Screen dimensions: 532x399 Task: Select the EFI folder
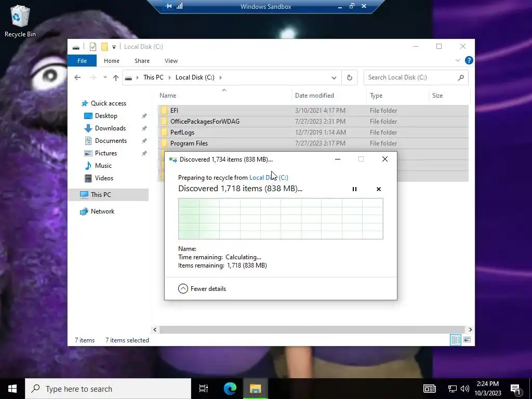pyautogui.click(x=313, y=111)
